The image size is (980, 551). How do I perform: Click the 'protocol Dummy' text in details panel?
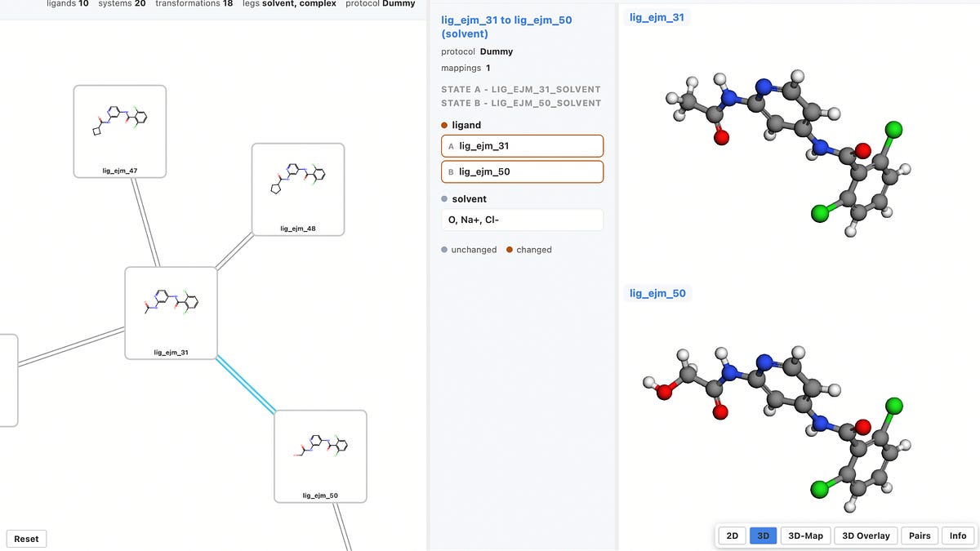(x=477, y=51)
